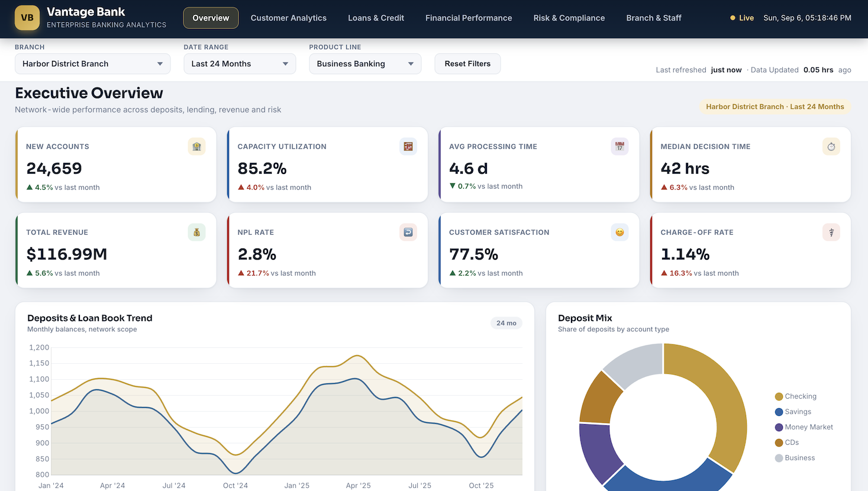Open the Product Line dropdown
The image size is (868, 491).
[365, 64]
